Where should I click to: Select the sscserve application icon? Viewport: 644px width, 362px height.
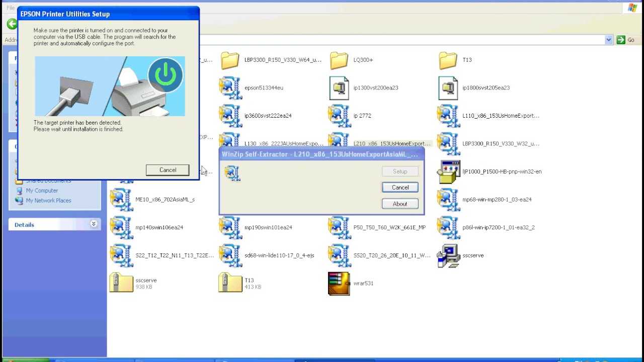(x=448, y=256)
